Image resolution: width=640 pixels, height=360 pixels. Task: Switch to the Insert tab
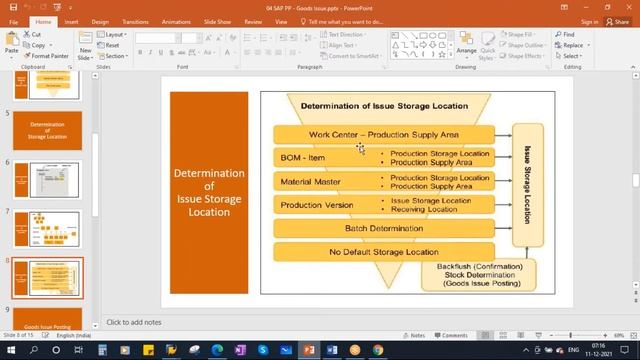[x=71, y=22]
